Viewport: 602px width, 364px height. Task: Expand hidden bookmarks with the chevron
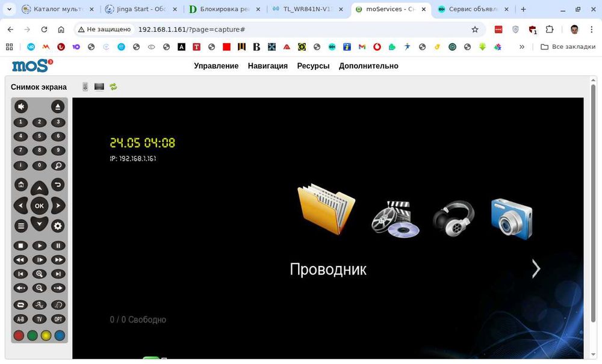522,47
